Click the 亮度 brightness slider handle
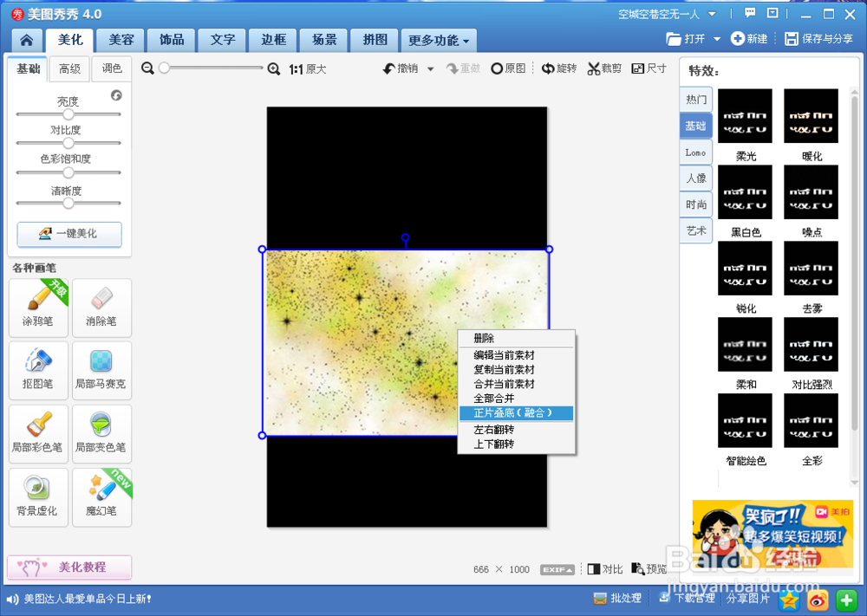This screenshot has width=867, height=616. (68, 114)
